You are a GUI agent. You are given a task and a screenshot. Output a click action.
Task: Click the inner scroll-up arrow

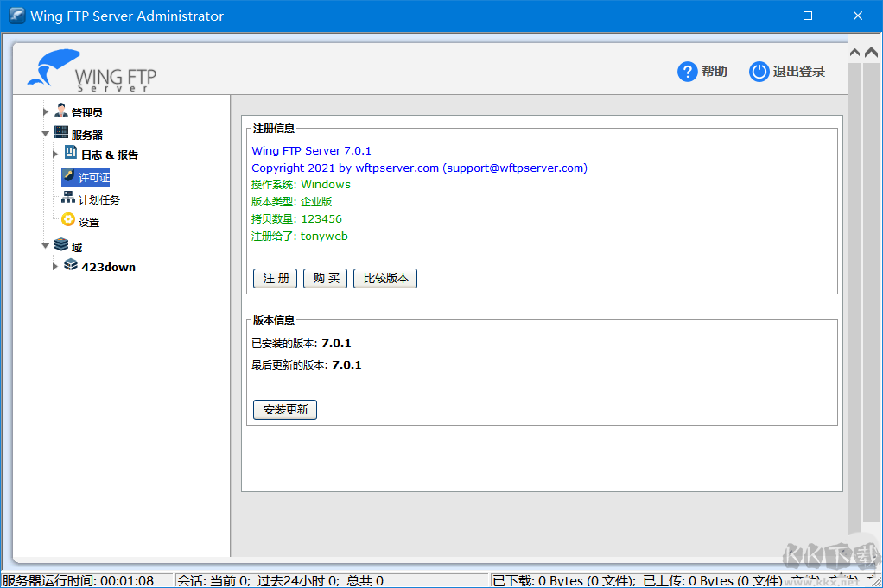(x=854, y=53)
